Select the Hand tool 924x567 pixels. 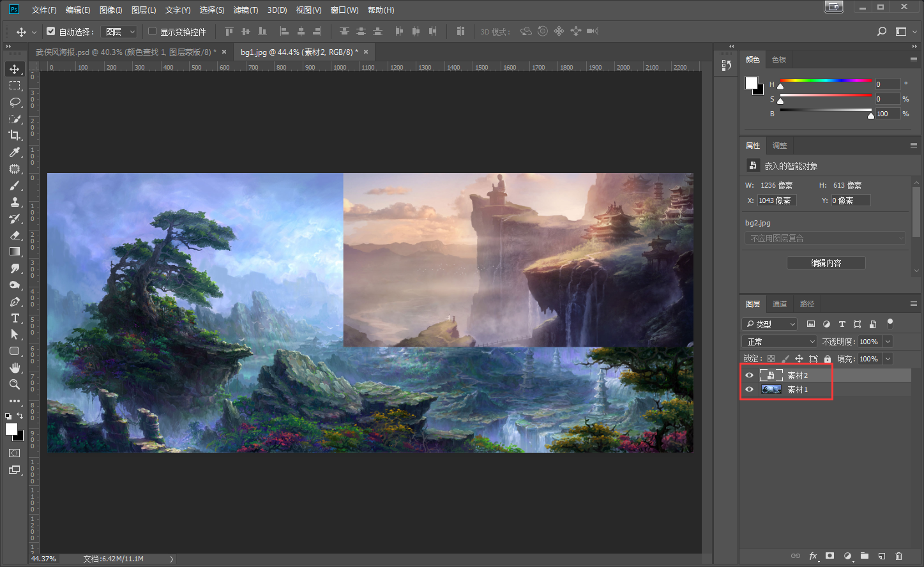pos(15,368)
